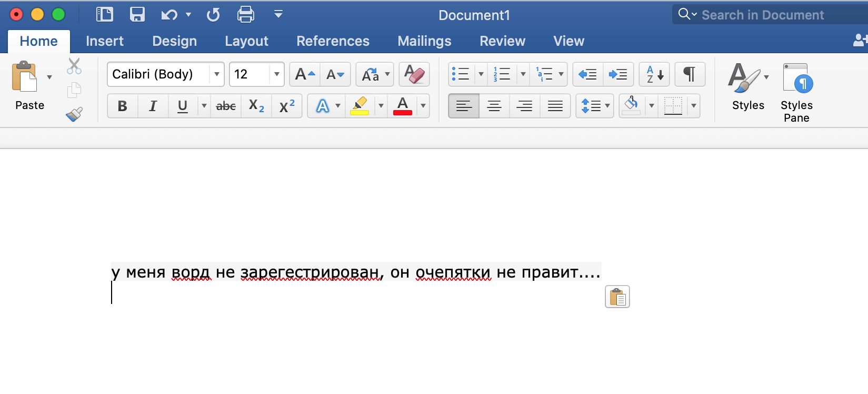
Task: Switch to the Insert tab
Action: coord(105,41)
